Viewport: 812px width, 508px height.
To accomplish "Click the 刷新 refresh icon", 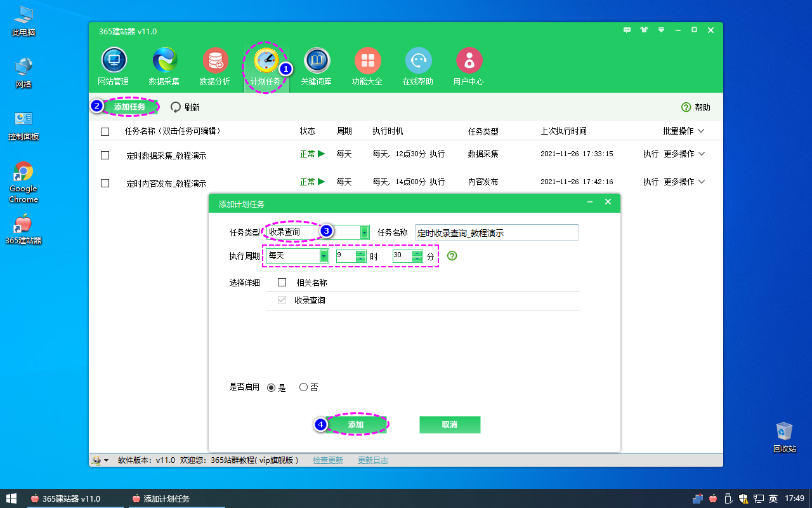I will [176, 107].
